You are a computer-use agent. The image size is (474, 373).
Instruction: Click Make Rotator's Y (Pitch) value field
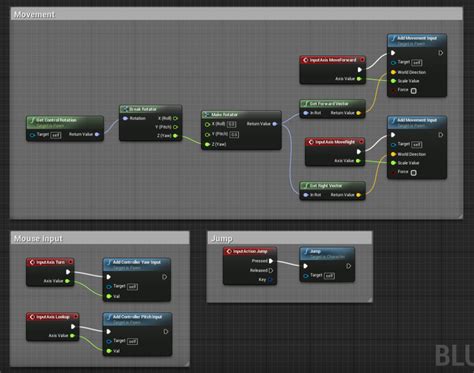tap(234, 135)
